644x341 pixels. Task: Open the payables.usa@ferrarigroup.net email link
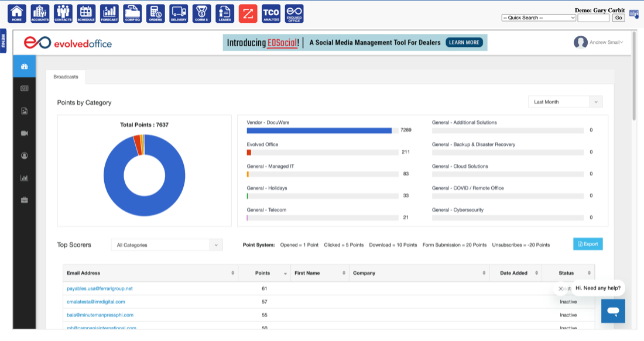100,288
